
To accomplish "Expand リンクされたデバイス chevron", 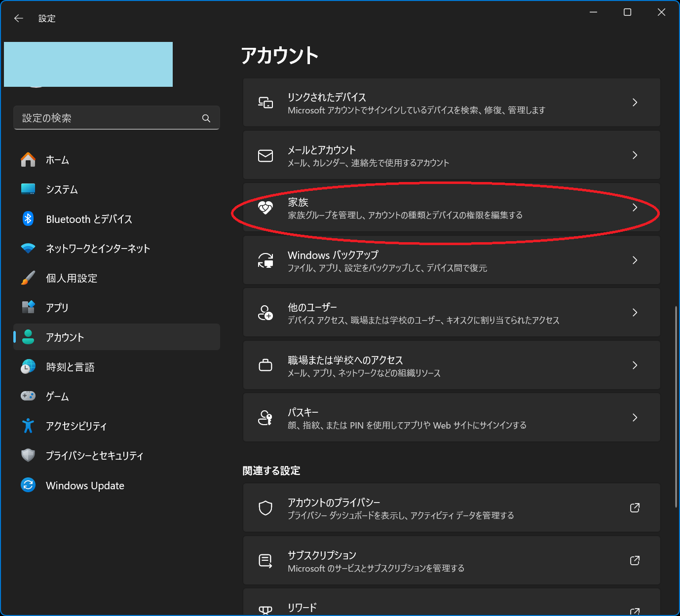I will [x=635, y=103].
